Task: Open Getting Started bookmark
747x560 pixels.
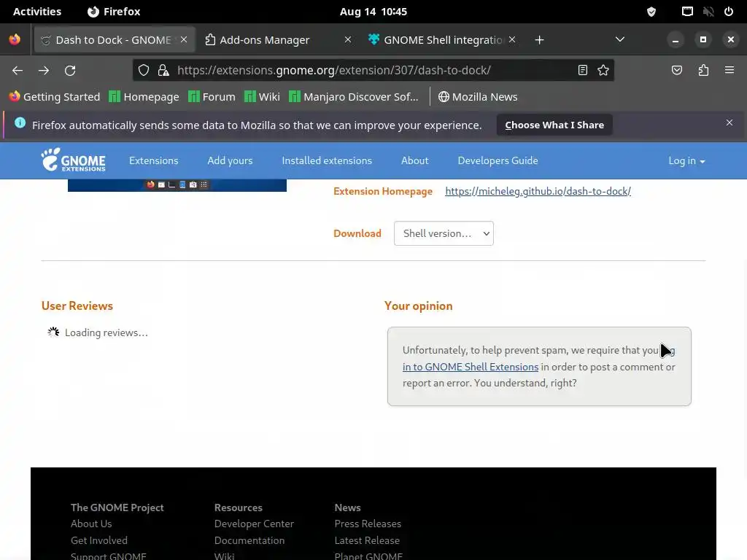Action: click(x=55, y=97)
